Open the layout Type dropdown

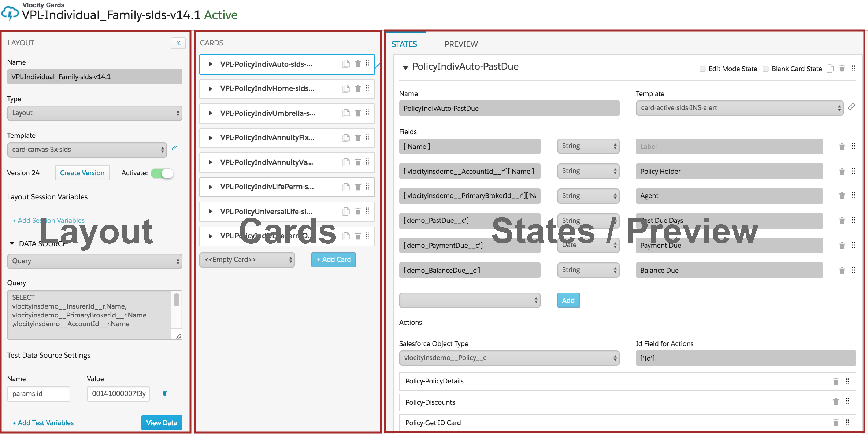(95, 113)
